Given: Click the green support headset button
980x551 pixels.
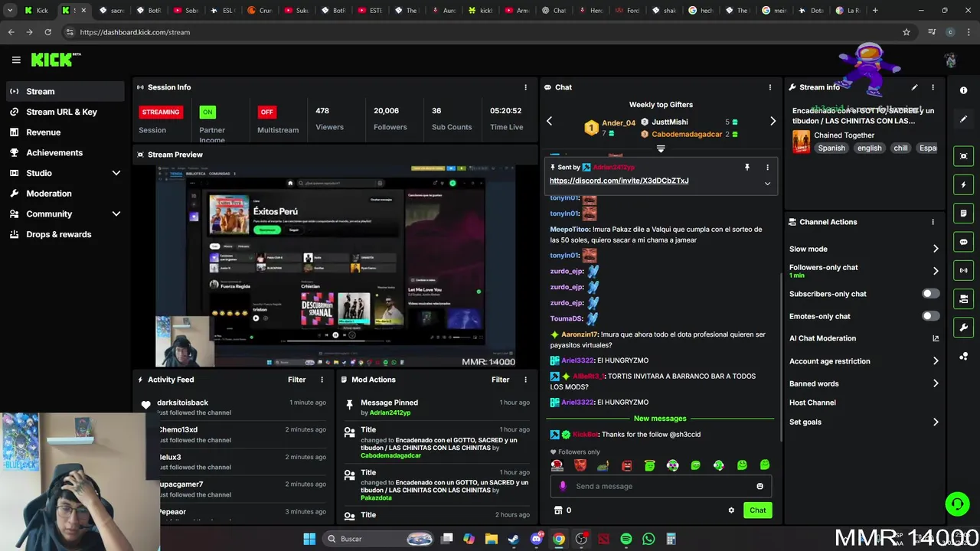Looking at the screenshot, I should [957, 504].
